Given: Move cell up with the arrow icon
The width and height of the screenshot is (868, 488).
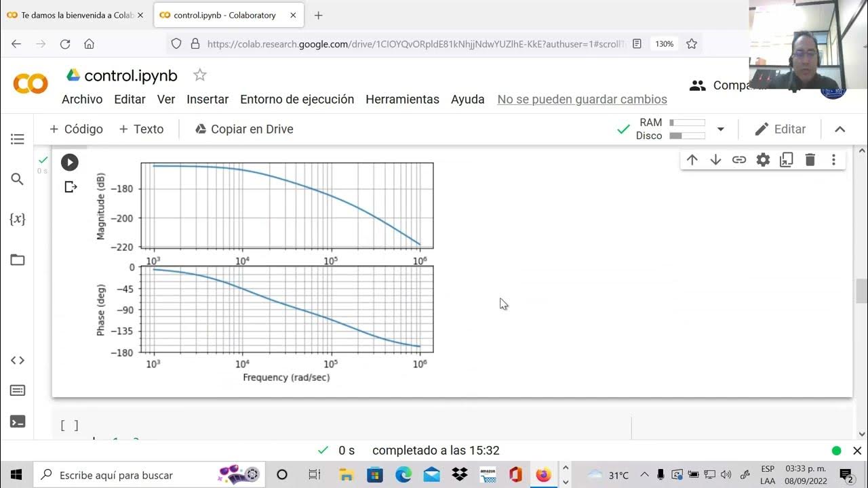Looking at the screenshot, I should [x=692, y=160].
